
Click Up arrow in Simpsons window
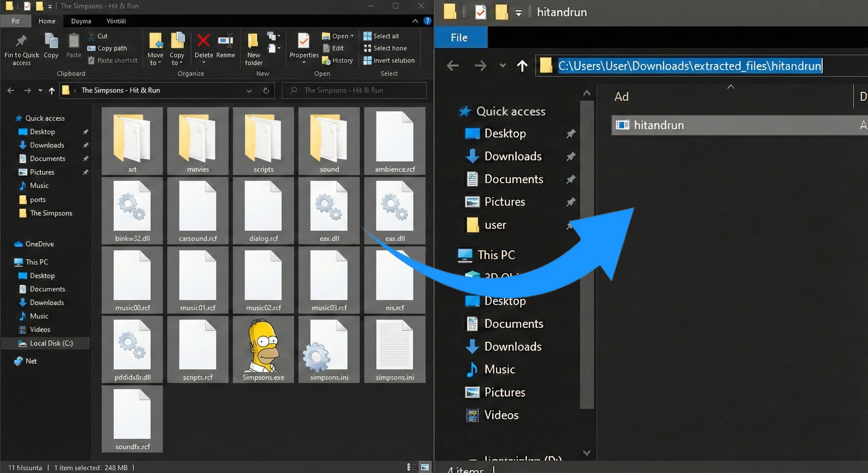pyautogui.click(x=51, y=90)
